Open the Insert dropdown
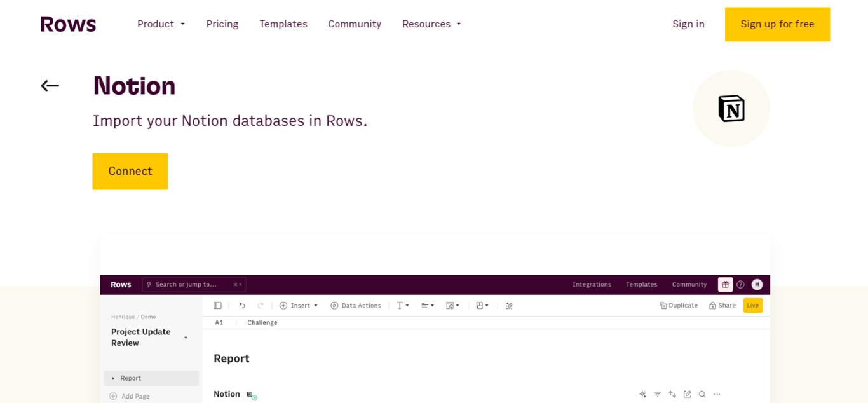Viewport: 868px width, 403px height. coord(299,306)
